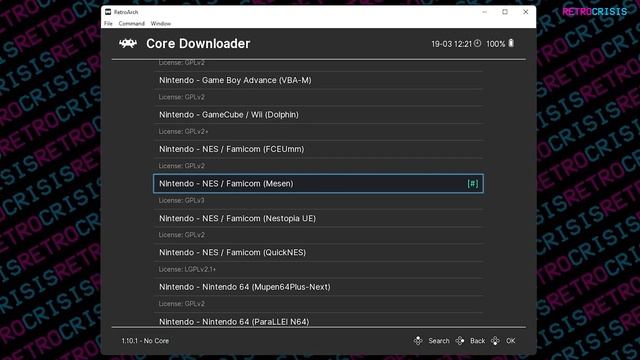Select Nintendo - GameCube / Wii (Dolphin)

coord(318,115)
